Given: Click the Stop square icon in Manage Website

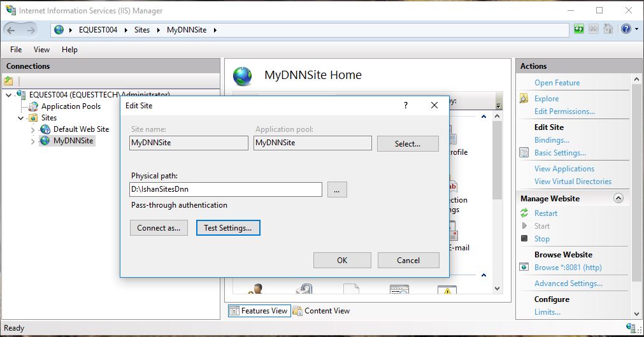Looking at the screenshot, I should coord(524,238).
